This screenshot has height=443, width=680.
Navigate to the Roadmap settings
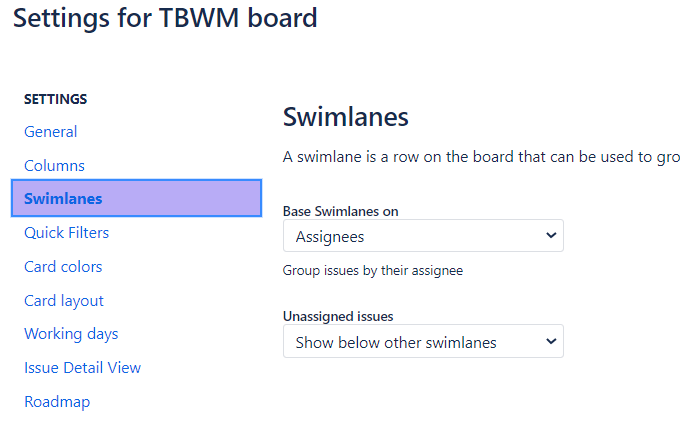57,402
